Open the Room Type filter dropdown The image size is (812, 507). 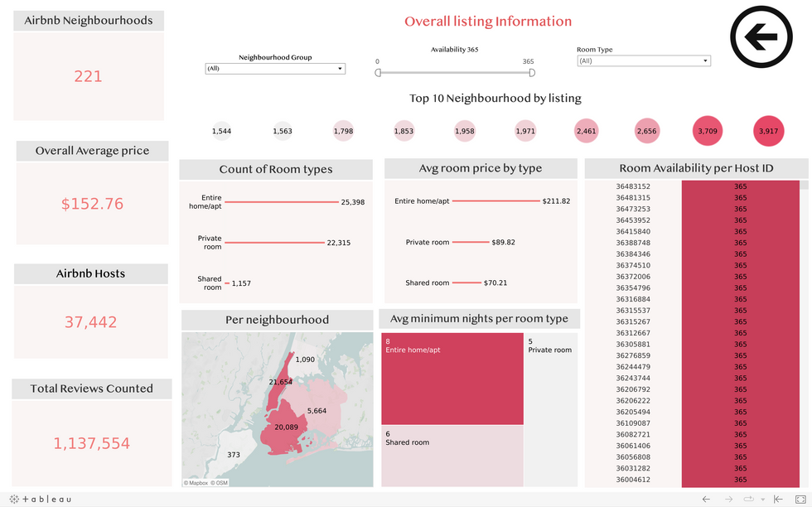pos(644,60)
